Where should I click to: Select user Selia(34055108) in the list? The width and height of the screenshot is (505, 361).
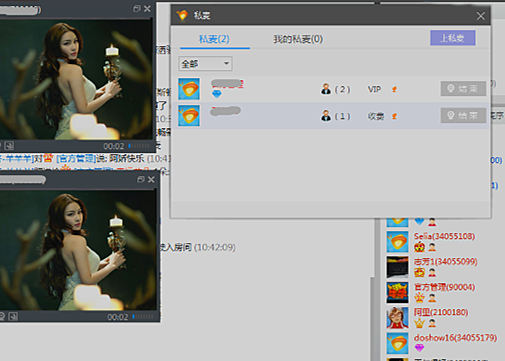pos(444,236)
